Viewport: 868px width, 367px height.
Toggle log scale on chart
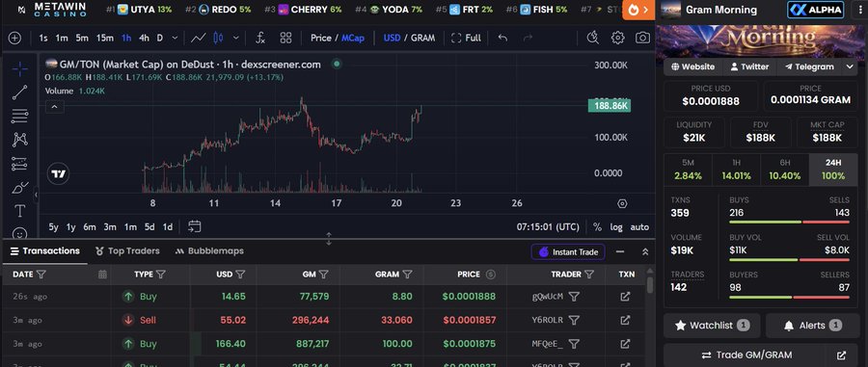pos(616,227)
